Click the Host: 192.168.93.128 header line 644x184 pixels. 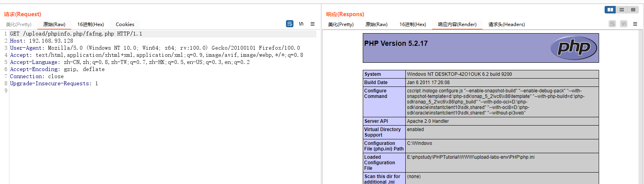point(41,41)
